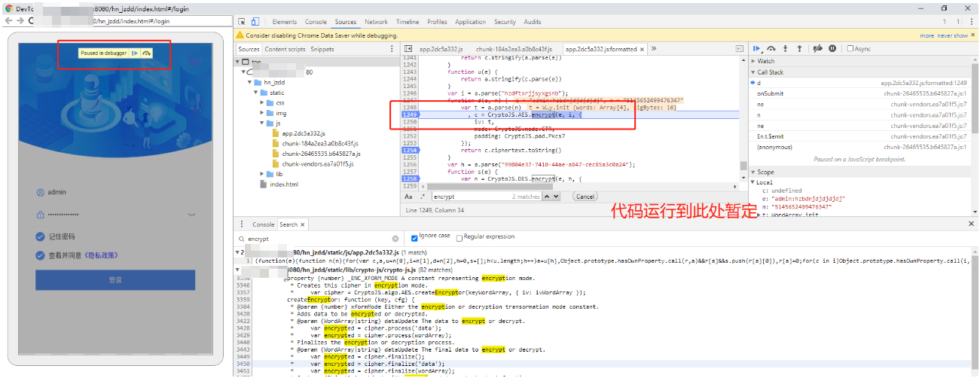Expand the lib folder
Viewport: 980px width, 381px height.
(262, 174)
